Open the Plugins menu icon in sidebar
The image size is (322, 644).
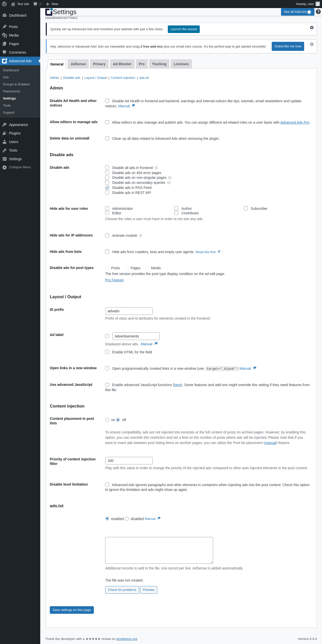tap(5, 133)
